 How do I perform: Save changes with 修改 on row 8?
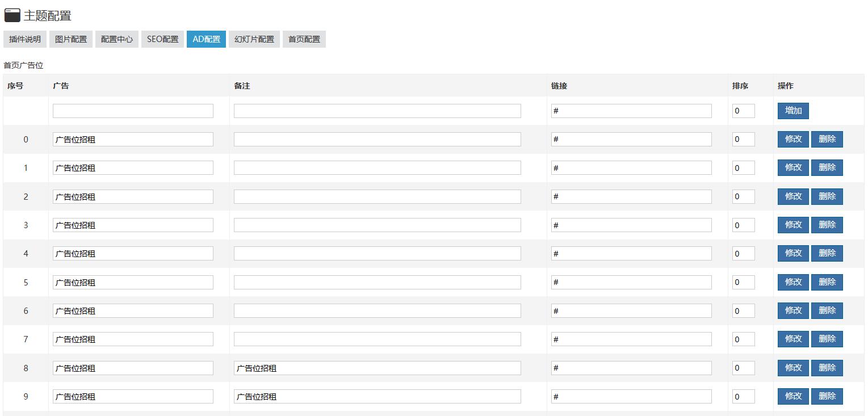point(793,368)
